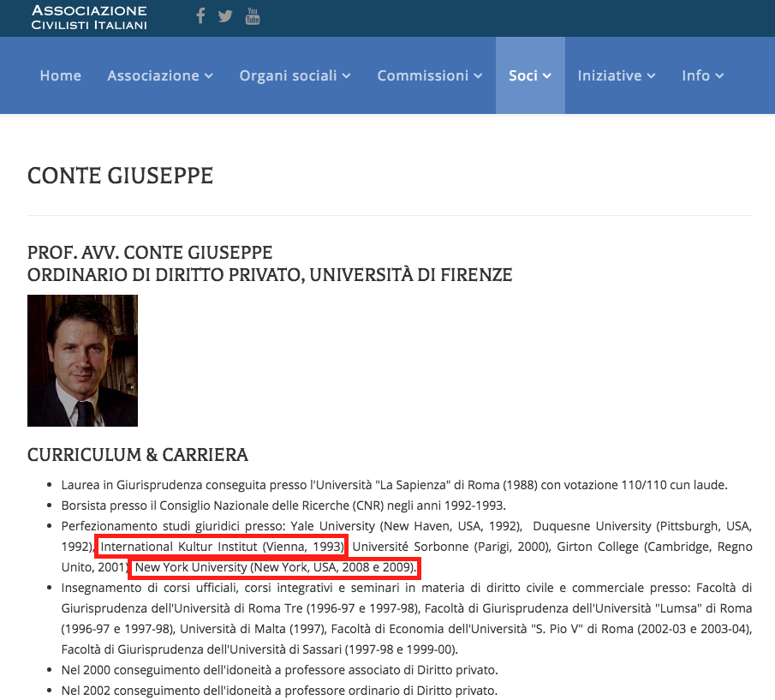Click the Associazione Civilisti Italiani logo
Viewport: 775px width, 700px height.
pyautogui.click(x=89, y=17)
